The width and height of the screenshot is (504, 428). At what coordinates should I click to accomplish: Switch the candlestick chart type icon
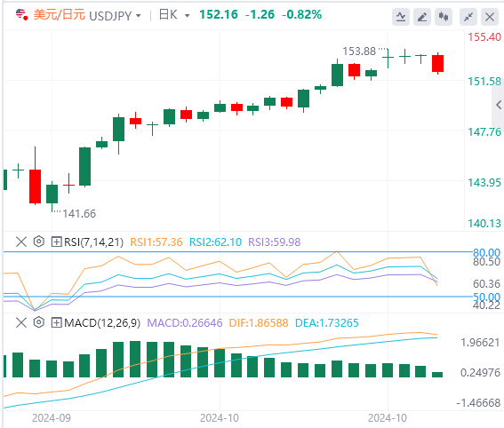[444, 17]
